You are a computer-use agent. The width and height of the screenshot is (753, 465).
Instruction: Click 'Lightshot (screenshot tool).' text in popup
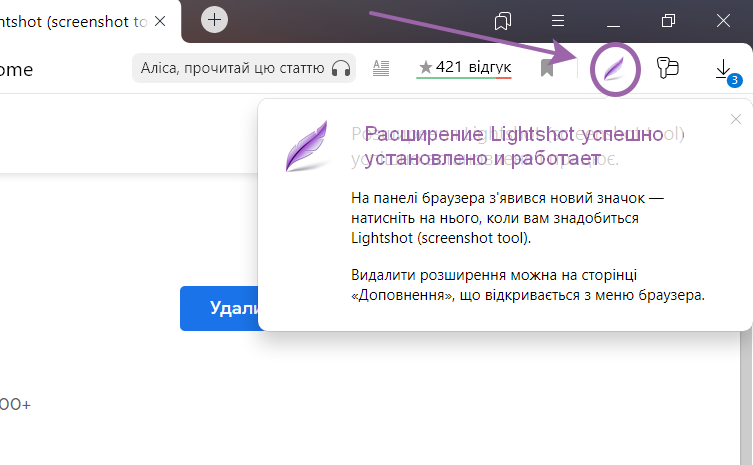[x=441, y=238]
